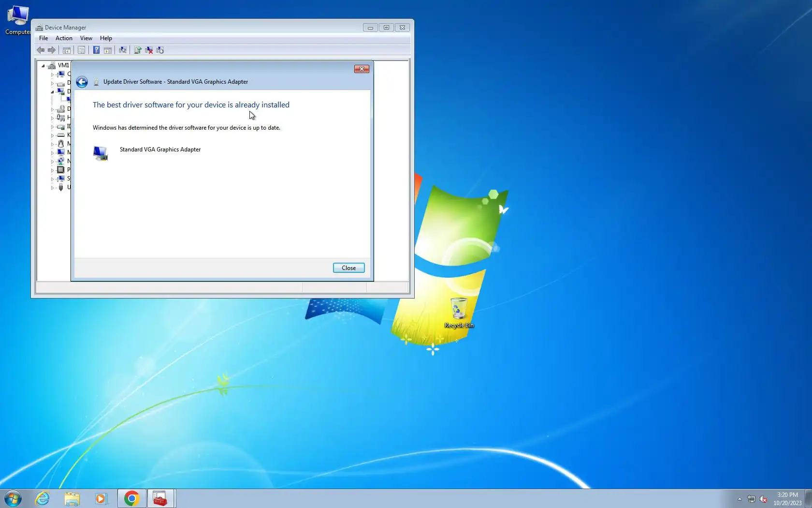Click 'Standard VGA Graphics Adapter' label in dialog body
The image size is (812, 508).
(160, 149)
